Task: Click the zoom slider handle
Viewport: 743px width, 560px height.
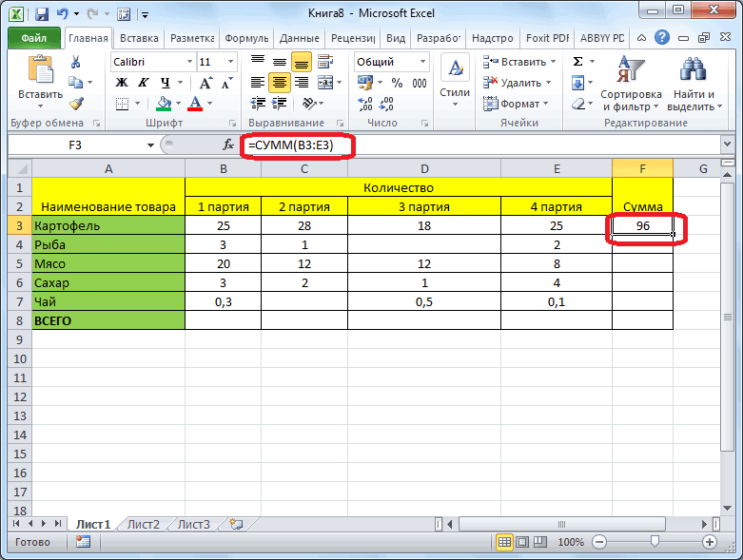Action: [x=655, y=542]
